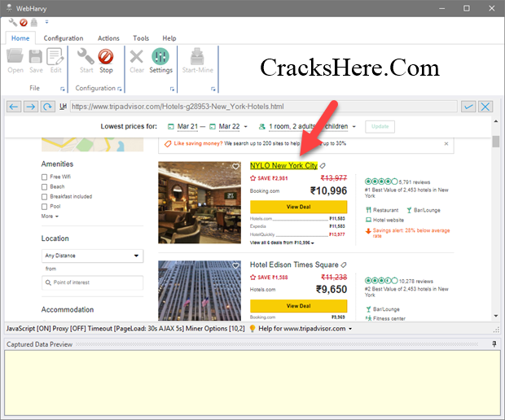Confirm the URL with the checkmark button
Image resolution: width=505 pixels, height=420 pixels.
tap(468, 107)
